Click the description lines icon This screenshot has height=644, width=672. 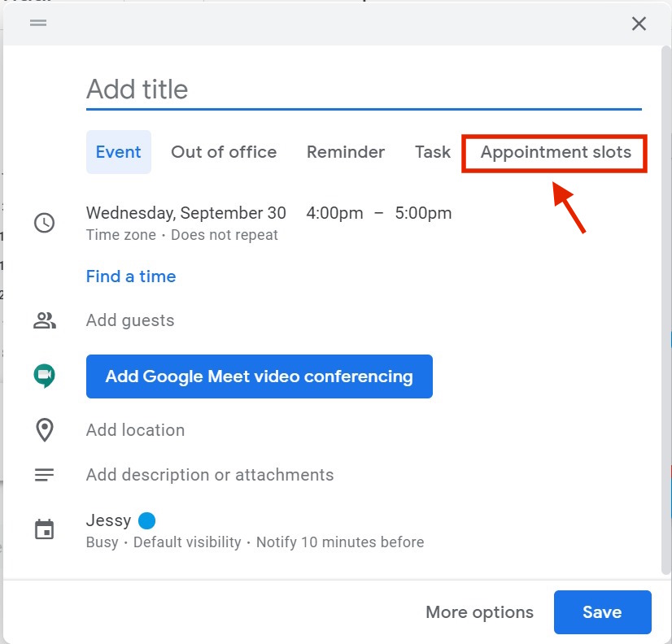click(x=44, y=475)
